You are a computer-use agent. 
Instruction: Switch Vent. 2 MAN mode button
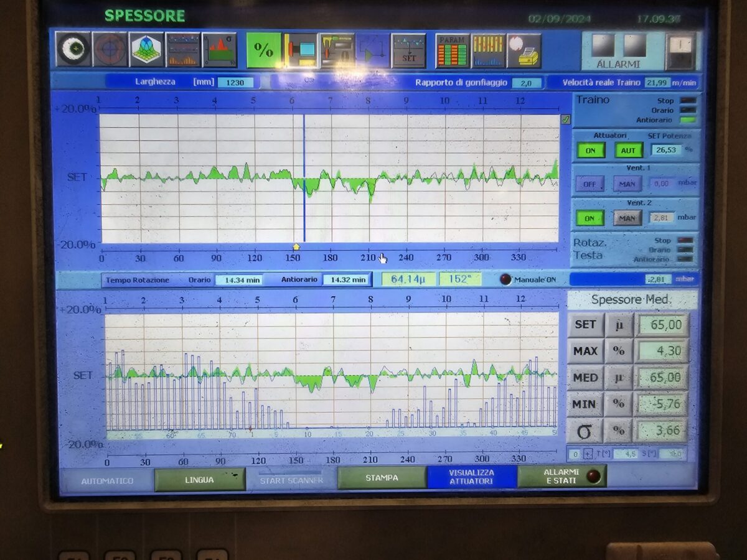(627, 218)
